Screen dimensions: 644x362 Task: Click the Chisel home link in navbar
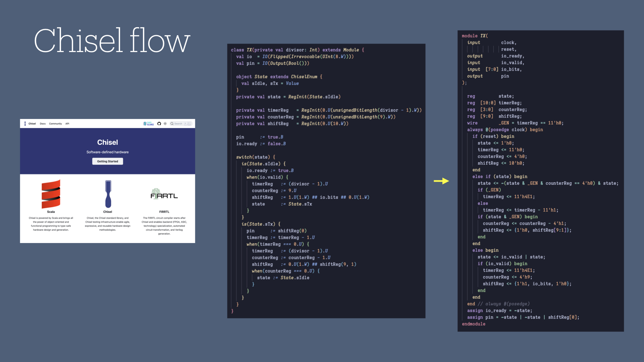tap(32, 123)
